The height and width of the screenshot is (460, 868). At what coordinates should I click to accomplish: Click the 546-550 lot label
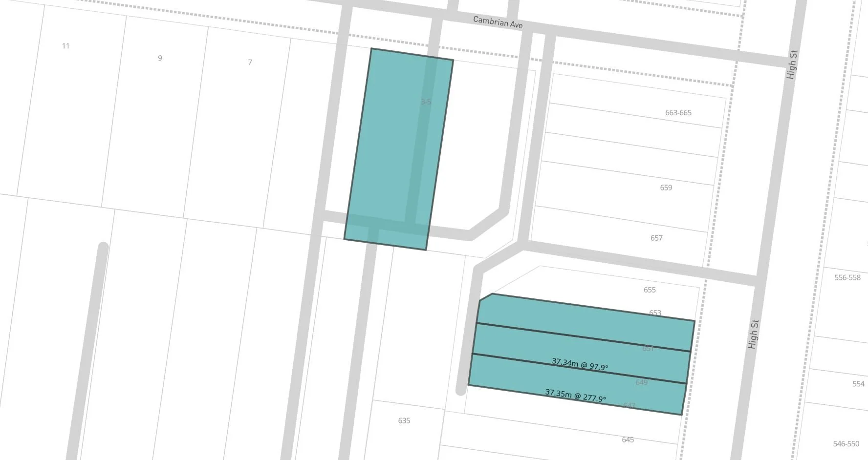(846, 444)
